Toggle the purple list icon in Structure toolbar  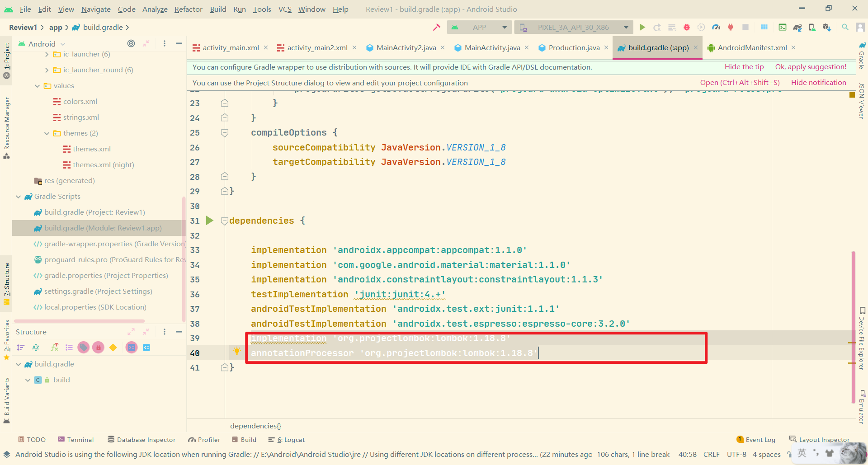point(69,348)
